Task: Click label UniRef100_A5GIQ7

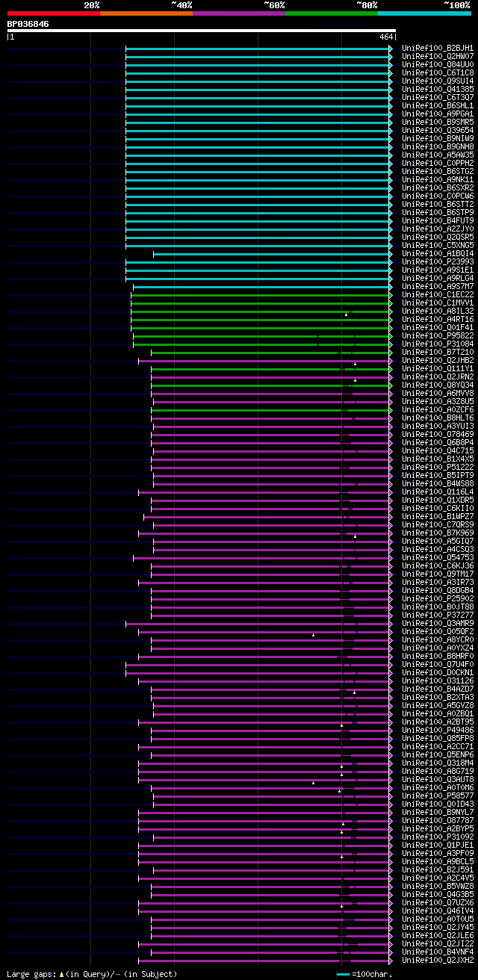Action: click(438, 541)
